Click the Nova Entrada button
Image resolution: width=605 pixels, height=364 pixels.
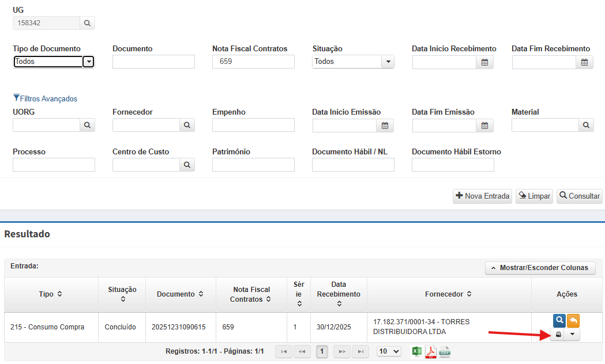482,196
